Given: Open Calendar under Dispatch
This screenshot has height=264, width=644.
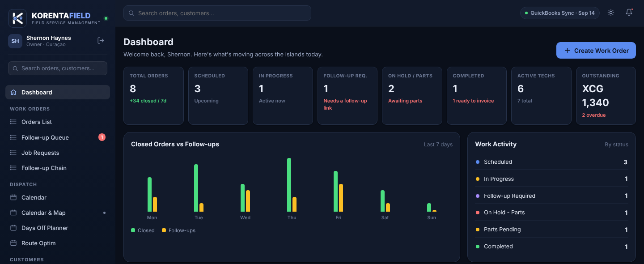Looking at the screenshot, I should (58, 197).
